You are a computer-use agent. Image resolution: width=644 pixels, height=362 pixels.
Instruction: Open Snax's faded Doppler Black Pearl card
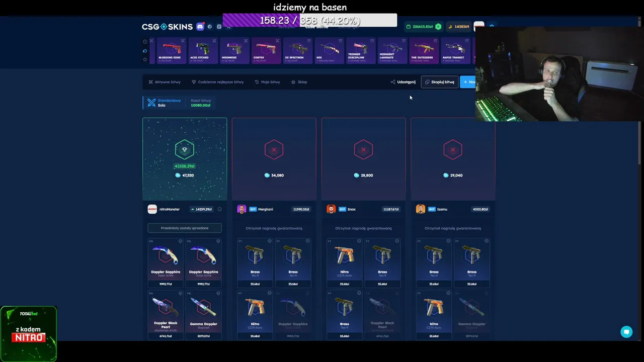382,315
